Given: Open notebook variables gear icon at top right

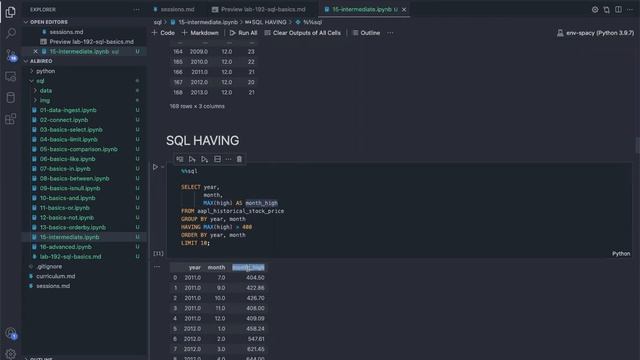Looking at the screenshot, I should [x=595, y=9].
